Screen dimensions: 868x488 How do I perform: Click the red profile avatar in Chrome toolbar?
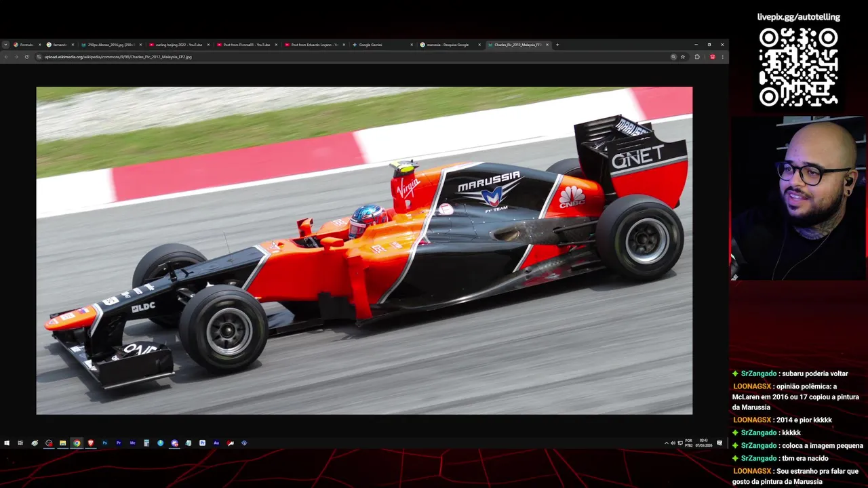pos(712,57)
